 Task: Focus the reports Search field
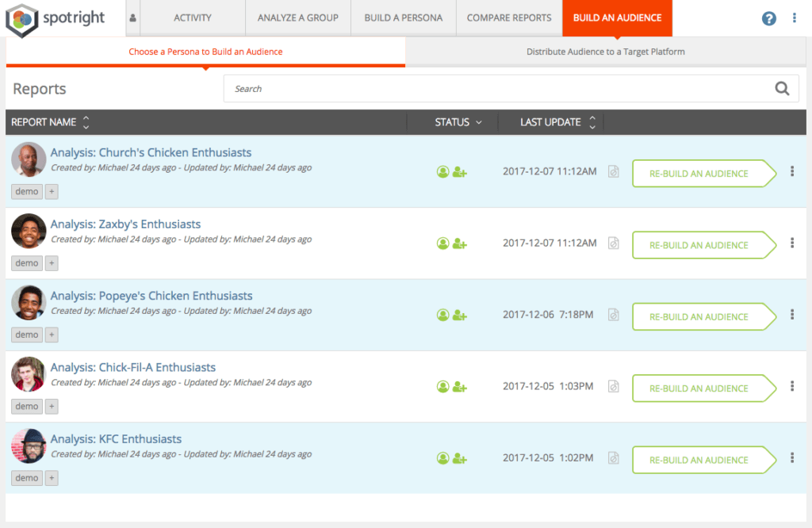[x=511, y=89]
